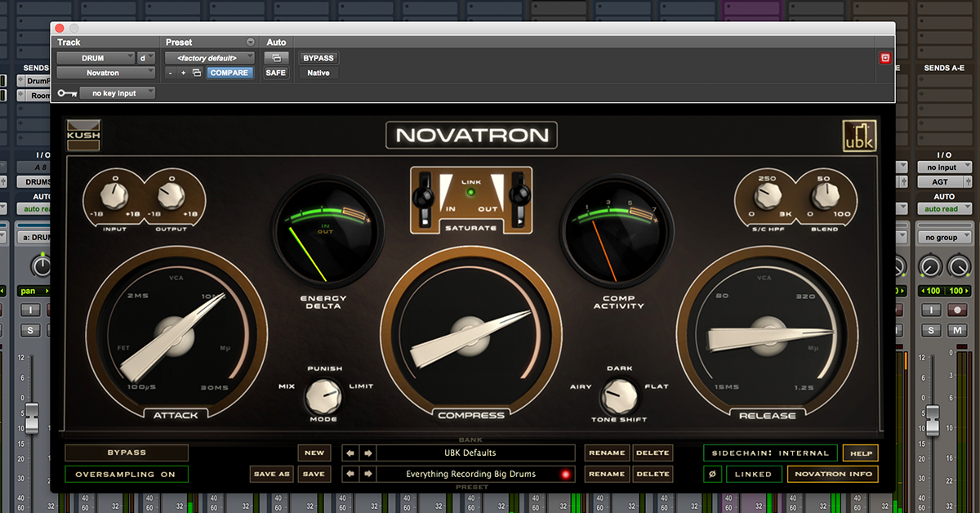The height and width of the screenshot is (513, 980).
Task: Open the 'no input' selector in the mixer
Action: coord(946,167)
